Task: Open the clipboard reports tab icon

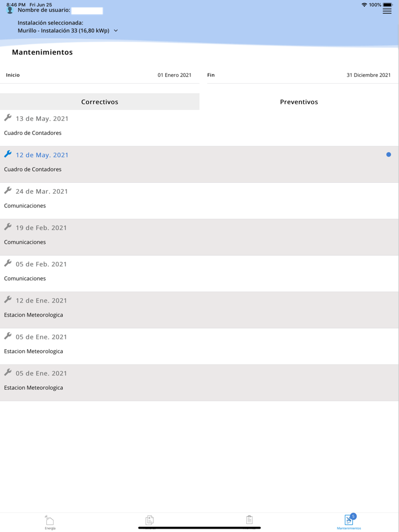Action: [249, 520]
